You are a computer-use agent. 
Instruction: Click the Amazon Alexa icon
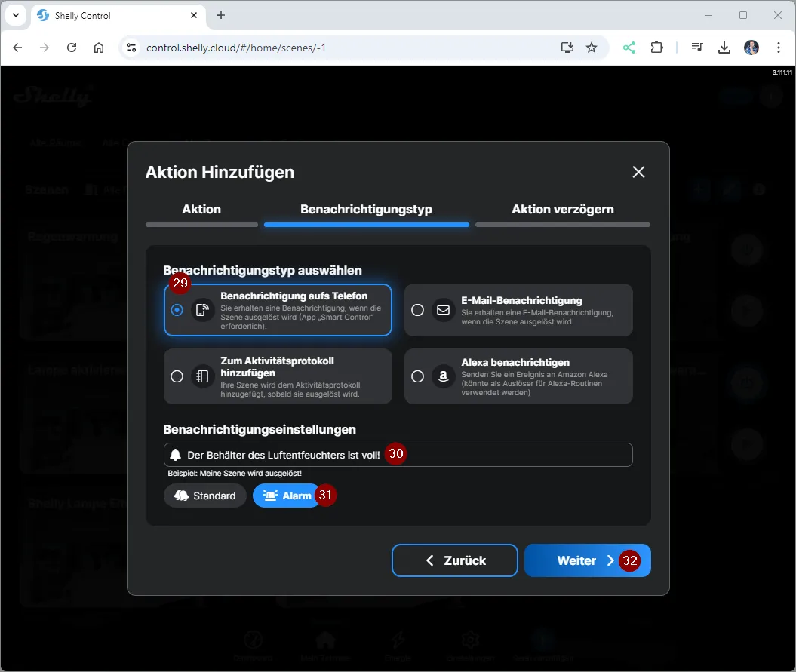(x=443, y=376)
